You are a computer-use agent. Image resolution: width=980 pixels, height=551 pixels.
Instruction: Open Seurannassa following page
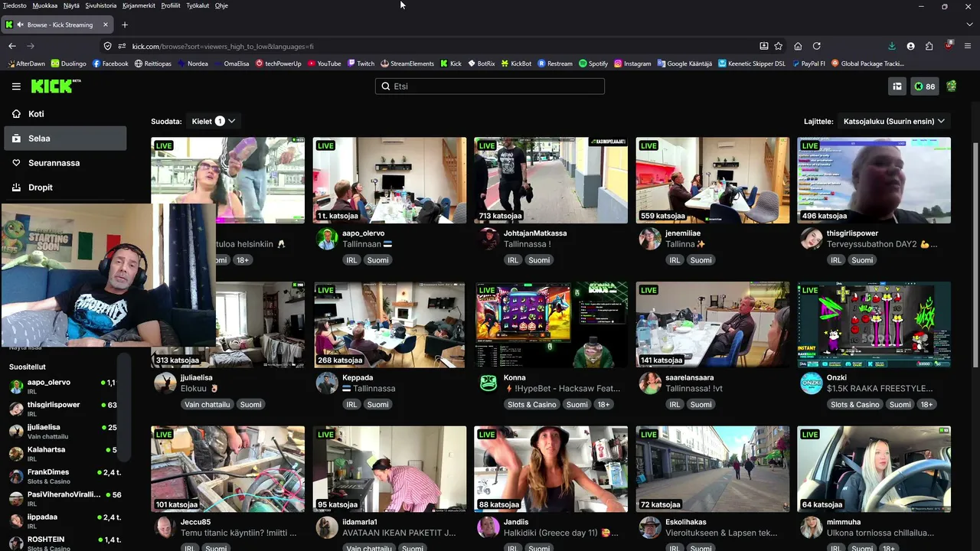click(x=65, y=163)
